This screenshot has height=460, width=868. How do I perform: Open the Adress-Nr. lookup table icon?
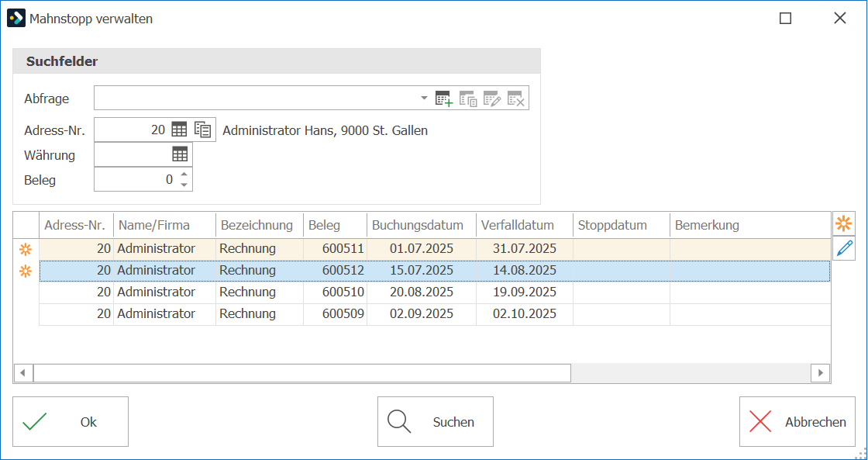[179, 130]
